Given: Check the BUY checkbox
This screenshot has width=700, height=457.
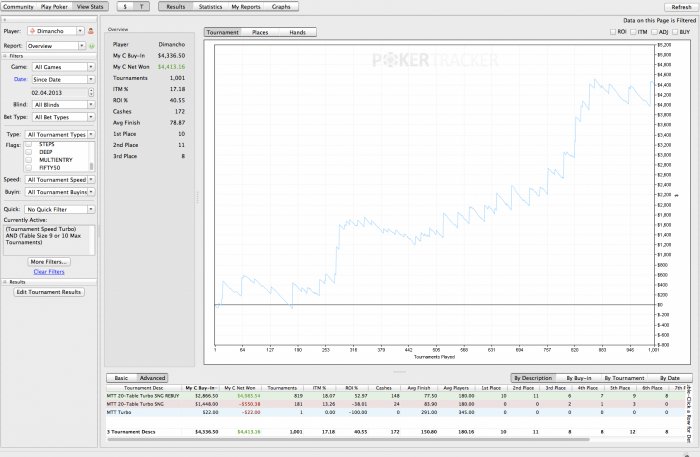Looking at the screenshot, I should click(x=676, y=32).
